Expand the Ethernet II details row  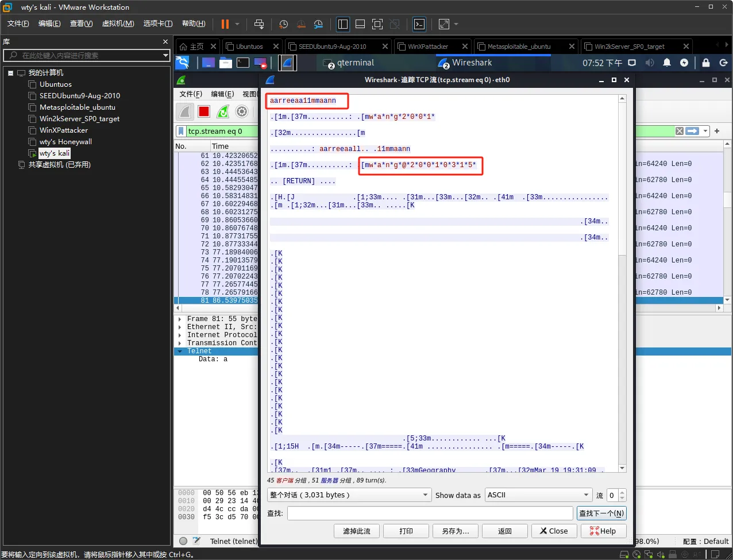coord(180,327)
